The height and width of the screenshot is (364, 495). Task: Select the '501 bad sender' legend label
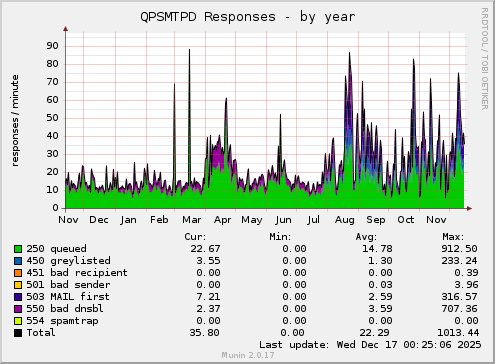[x=68, y=285]
